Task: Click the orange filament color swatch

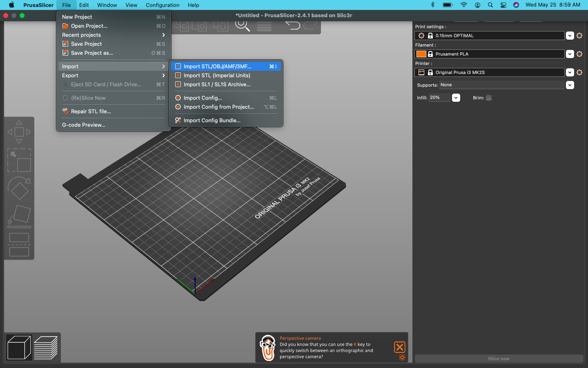Action: (421, 54)
